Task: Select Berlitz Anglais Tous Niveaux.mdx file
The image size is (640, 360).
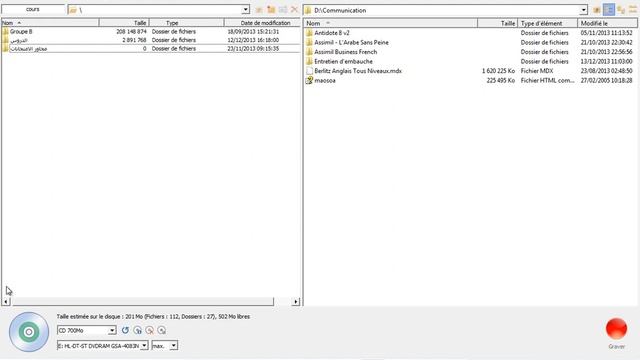Action: (x=358, y=71)
